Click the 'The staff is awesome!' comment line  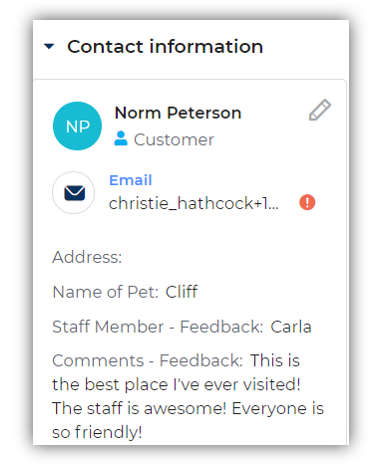[139, 408]
